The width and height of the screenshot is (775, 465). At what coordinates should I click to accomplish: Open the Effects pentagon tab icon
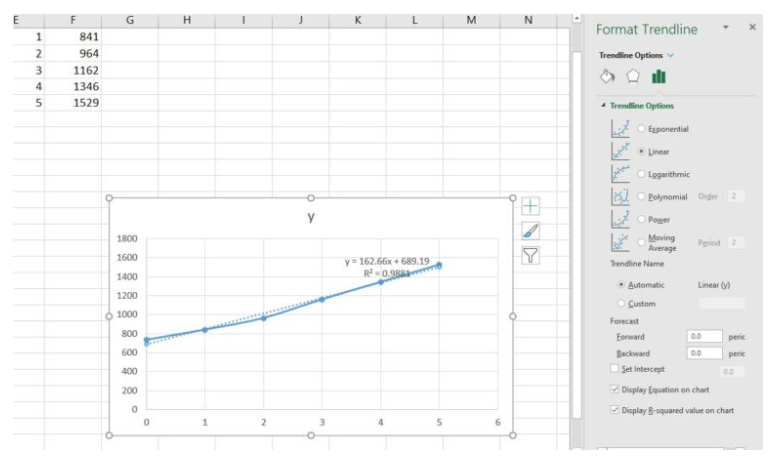[x=633, y=77]
